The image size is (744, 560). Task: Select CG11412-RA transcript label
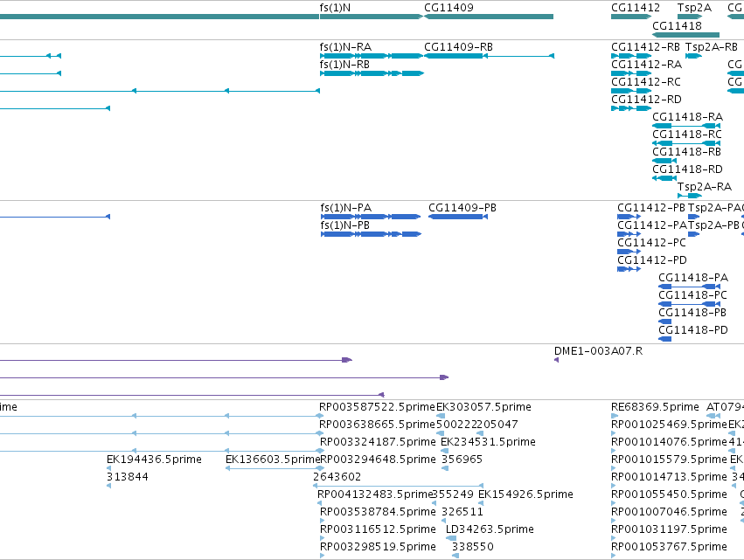point(647,65)
